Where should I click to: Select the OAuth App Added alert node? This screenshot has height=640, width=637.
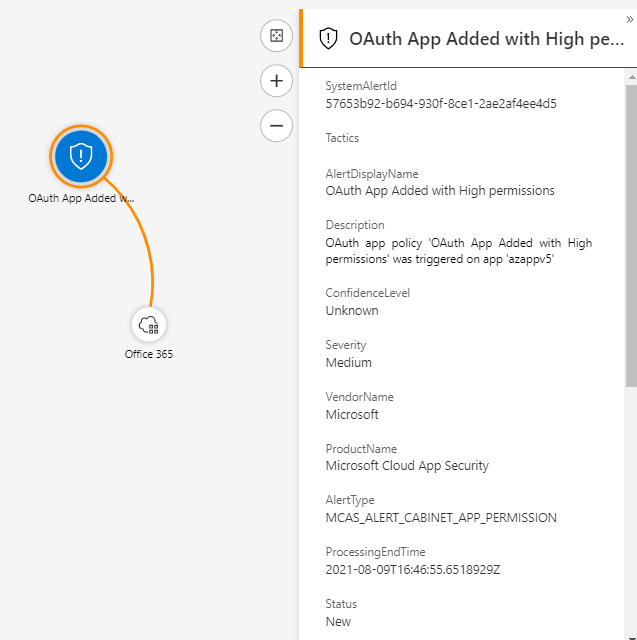[81, 156]
